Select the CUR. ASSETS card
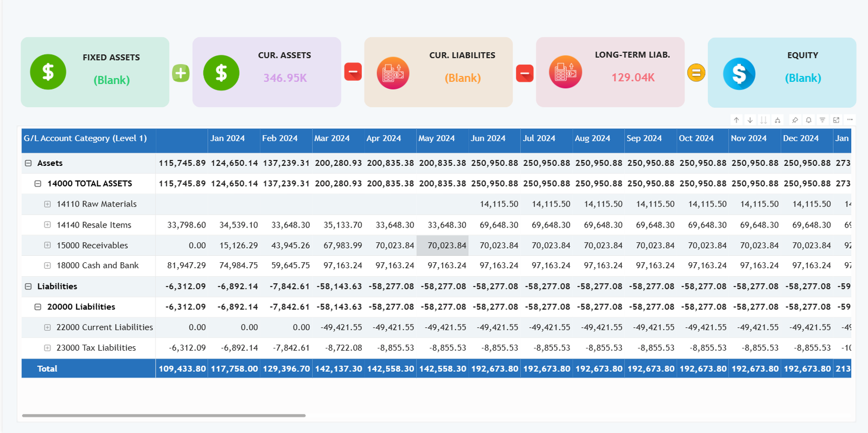The image size is (868, 433). [x=266, y=72]
